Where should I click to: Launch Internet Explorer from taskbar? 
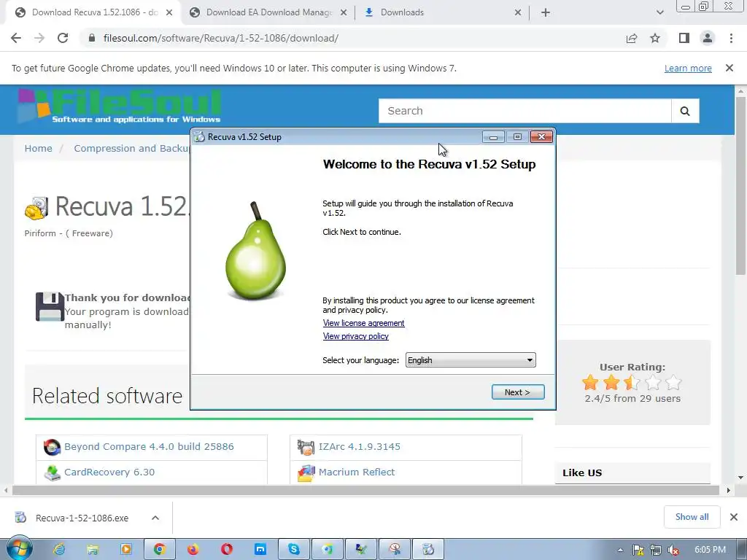coord(59,550)
